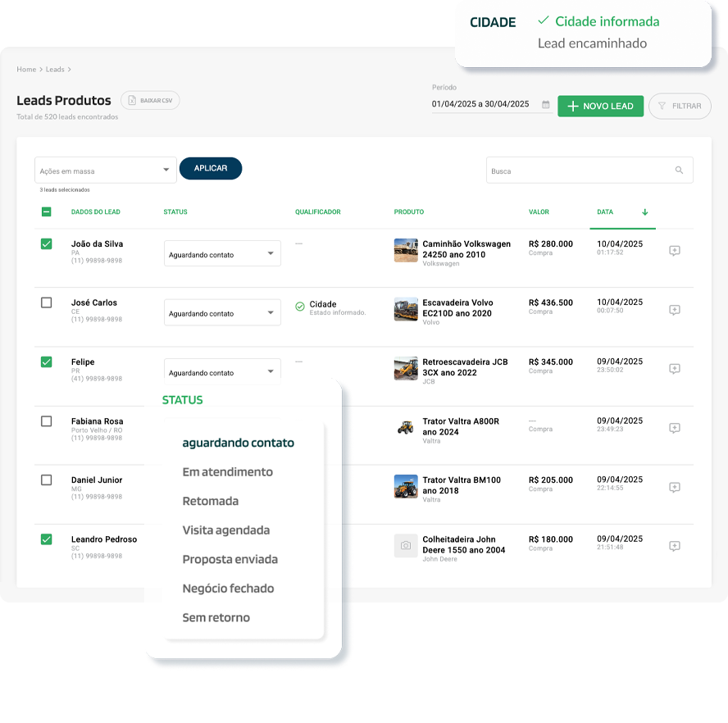Select 'Visita agendada' status option
Image resolution: width=728 pixels, height=723 pixels.
[x=226, y=530]
